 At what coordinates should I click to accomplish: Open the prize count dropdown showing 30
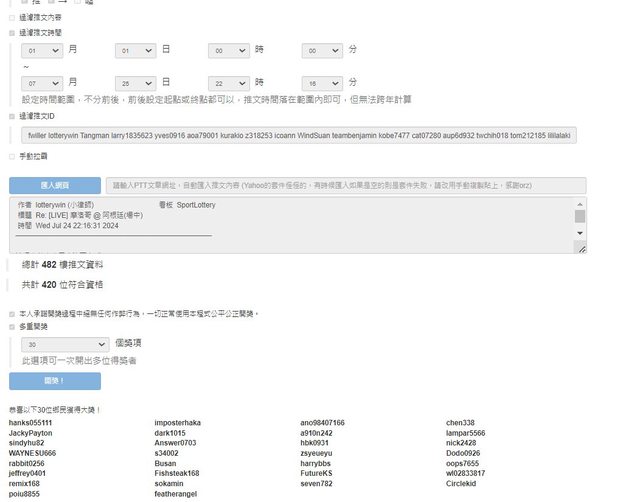tap(64, 344)
